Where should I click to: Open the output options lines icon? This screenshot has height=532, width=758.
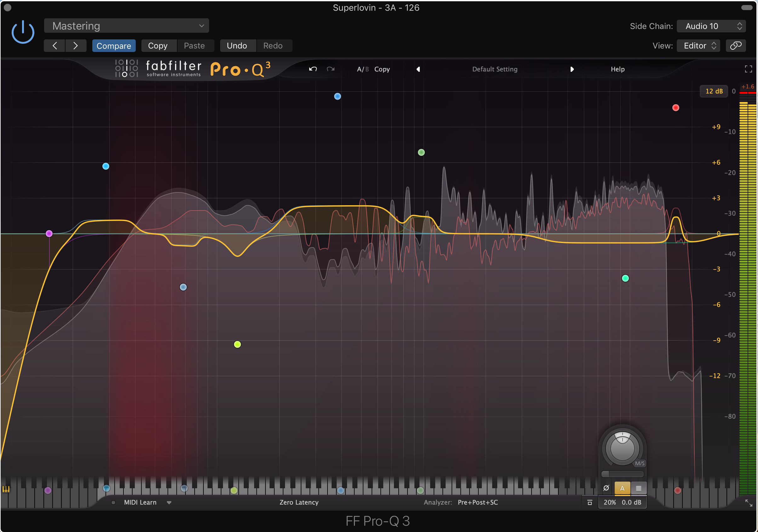tap(638, 488)
